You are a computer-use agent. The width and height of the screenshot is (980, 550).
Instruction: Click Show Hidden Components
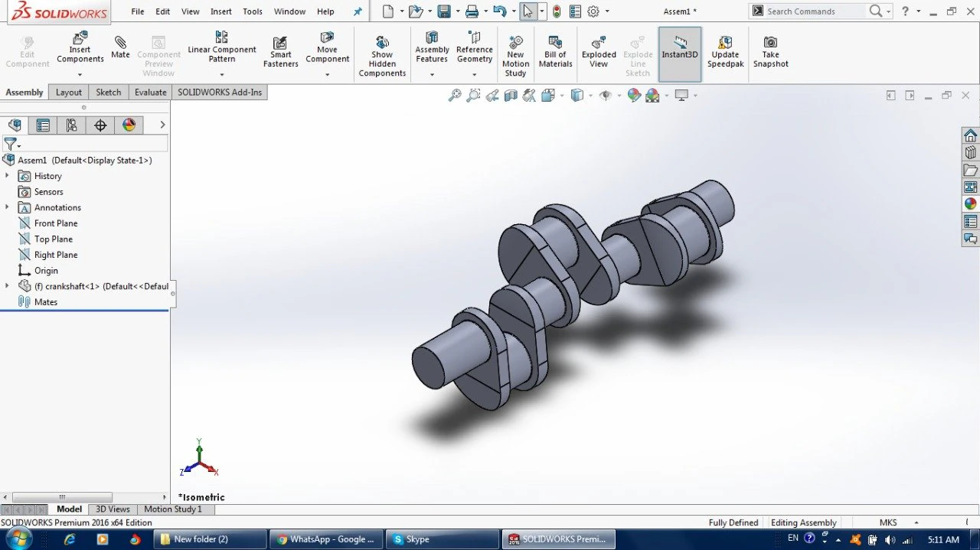tap(382, 56)
